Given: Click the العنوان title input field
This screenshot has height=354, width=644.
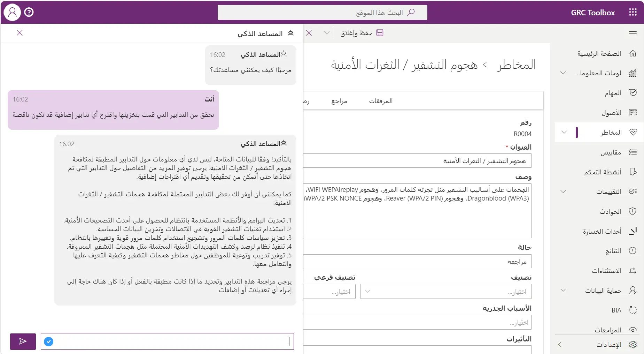Looking at the screenshot, I should [x=418, y=161].
